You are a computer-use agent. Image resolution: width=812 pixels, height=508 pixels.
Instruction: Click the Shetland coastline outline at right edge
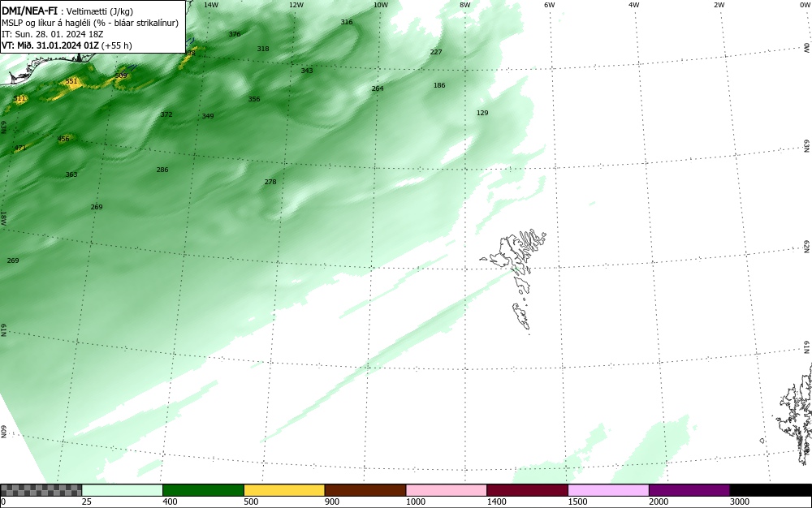tap(795, 414)
